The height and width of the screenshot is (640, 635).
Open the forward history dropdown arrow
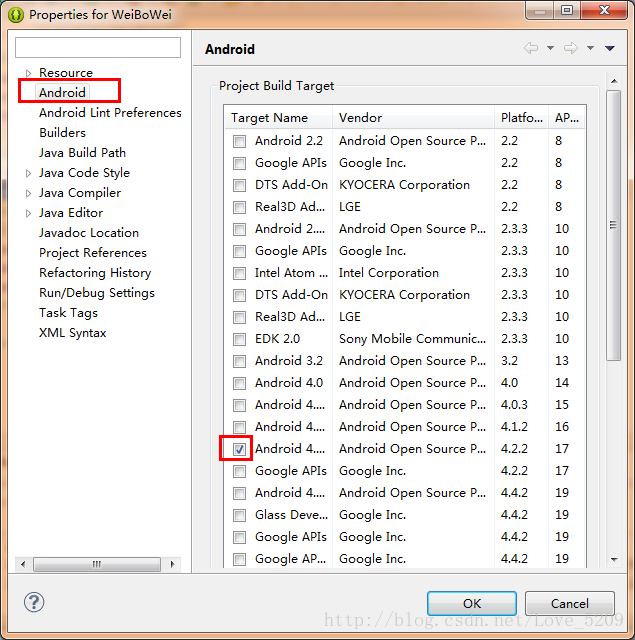tap(590, 48)
